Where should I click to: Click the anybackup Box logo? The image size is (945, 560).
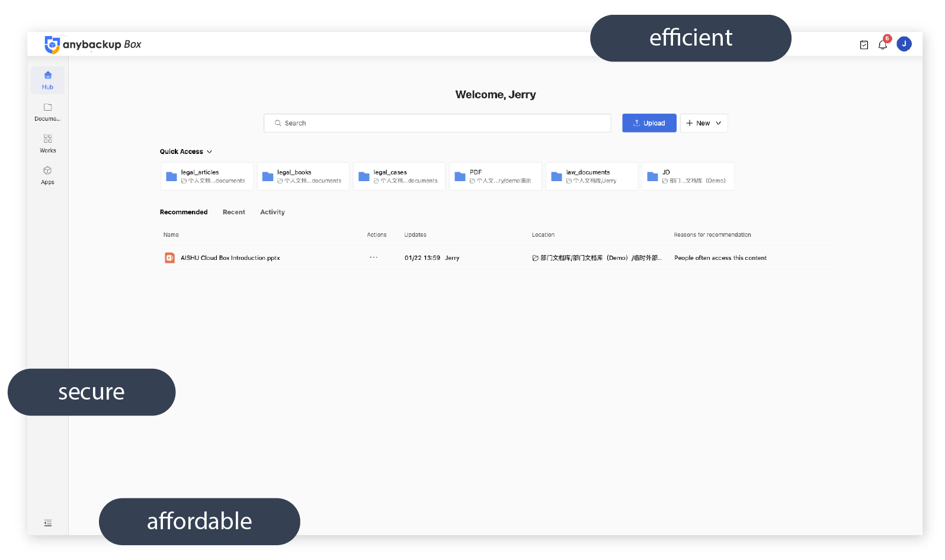pyautogui.click(x=93, y=44)
